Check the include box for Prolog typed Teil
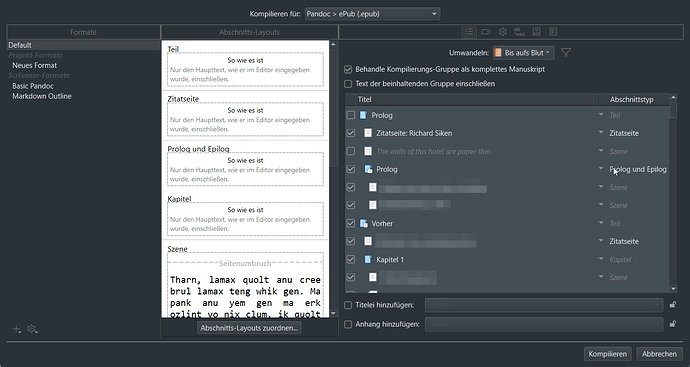690x367 pixels. coord(351,115)
